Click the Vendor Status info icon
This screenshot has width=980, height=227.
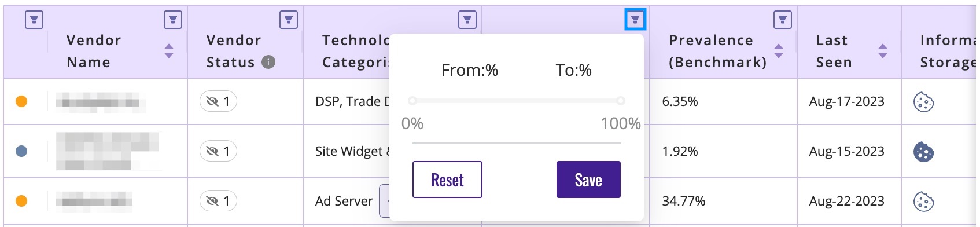coord(268,62)
